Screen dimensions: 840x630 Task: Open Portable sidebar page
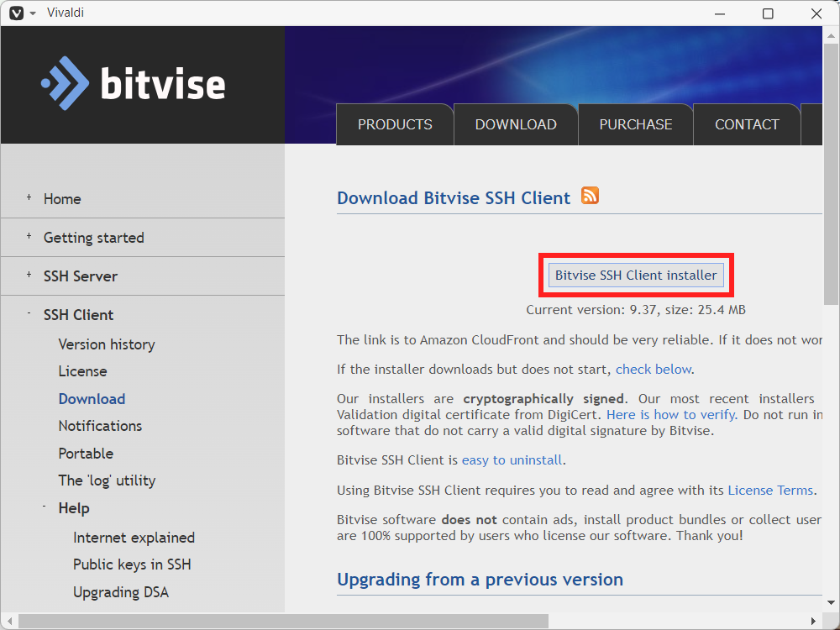point(86,454)
